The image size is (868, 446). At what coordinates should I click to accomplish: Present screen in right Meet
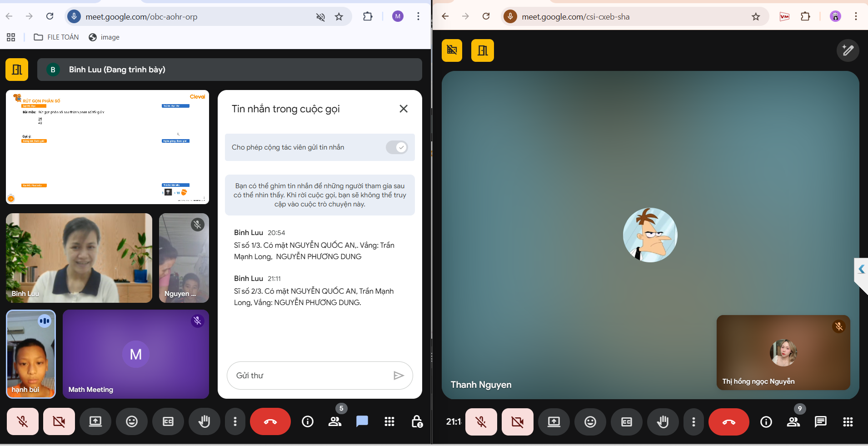554,422
